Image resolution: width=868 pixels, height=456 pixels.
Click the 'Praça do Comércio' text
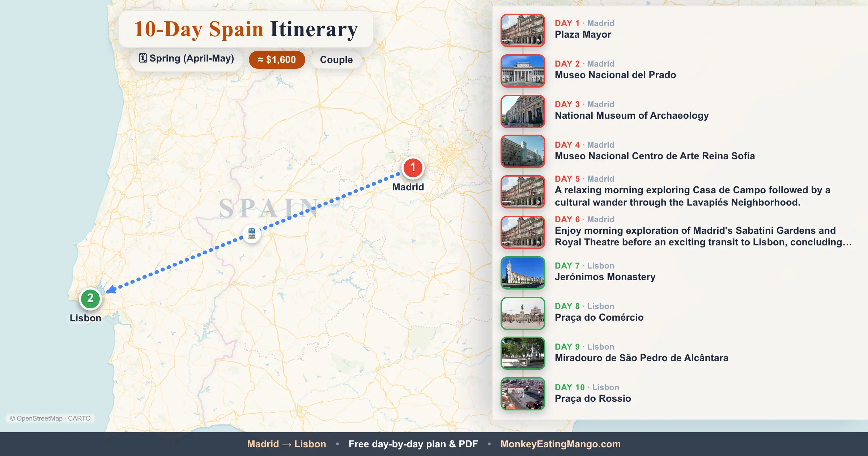pyautogui.click(x=599, y=318)
